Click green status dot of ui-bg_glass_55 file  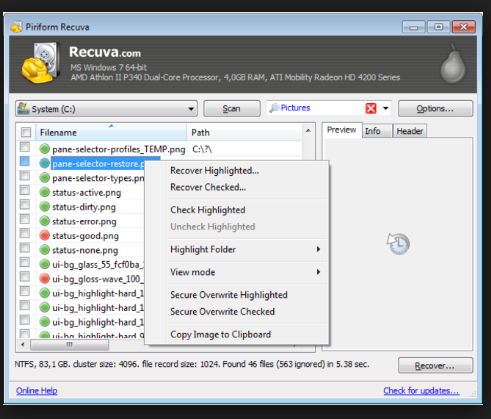click(x=44, y=264)
